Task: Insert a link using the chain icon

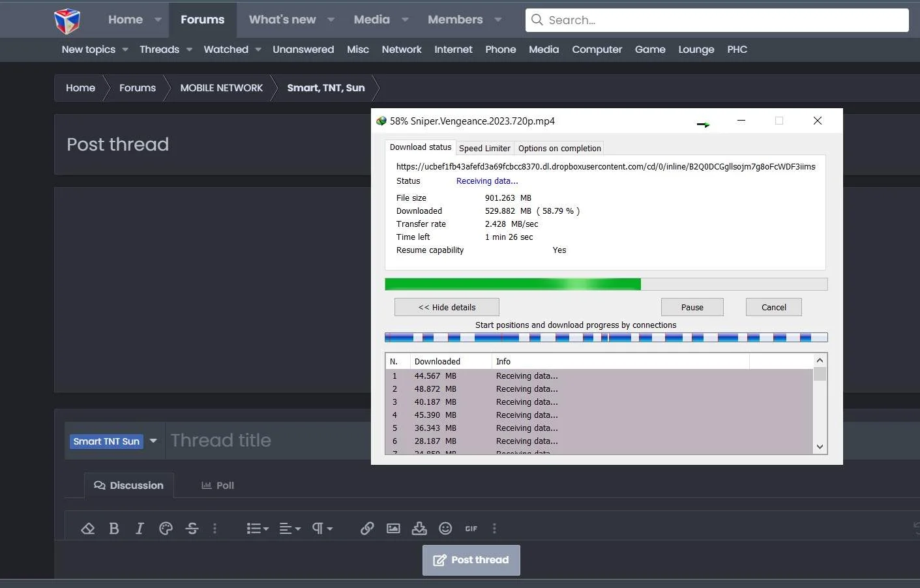Action: tap(367, 529)
